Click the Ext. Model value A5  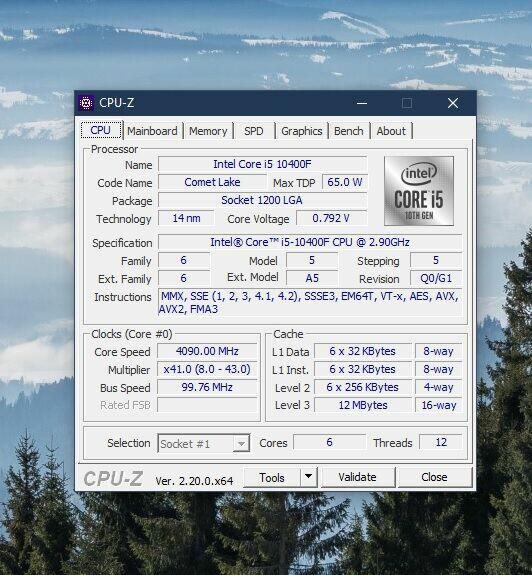[x=312, y=278]
